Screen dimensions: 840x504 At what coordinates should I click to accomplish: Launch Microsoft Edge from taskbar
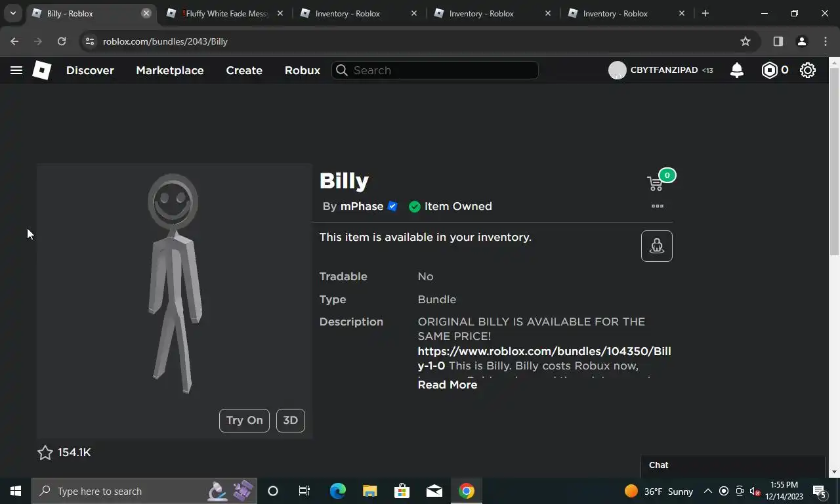coord(337,491)
